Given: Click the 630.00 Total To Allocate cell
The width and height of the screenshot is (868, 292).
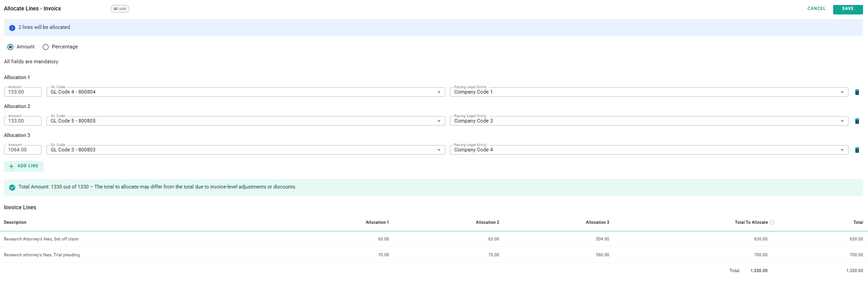Looking at the screenshot, I should coord(761,239).
